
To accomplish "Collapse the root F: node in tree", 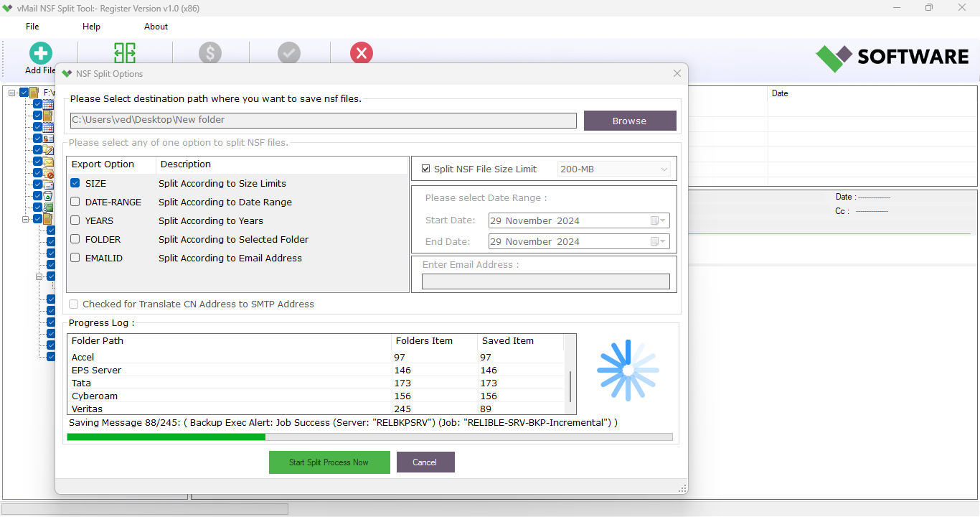I will 12,93.
